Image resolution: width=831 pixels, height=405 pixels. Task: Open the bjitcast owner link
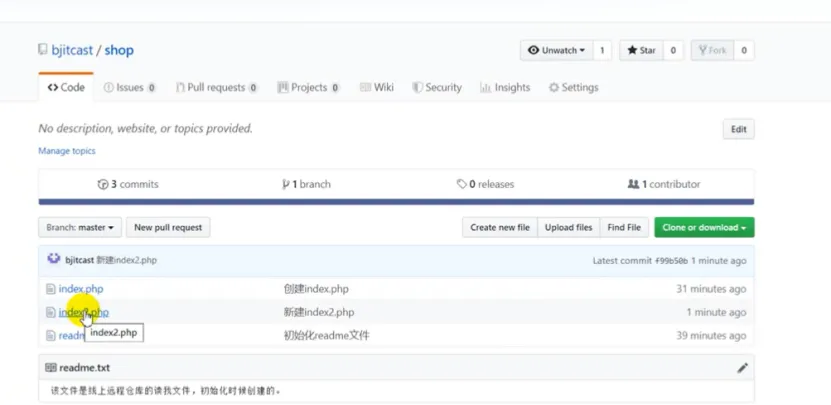72,50
